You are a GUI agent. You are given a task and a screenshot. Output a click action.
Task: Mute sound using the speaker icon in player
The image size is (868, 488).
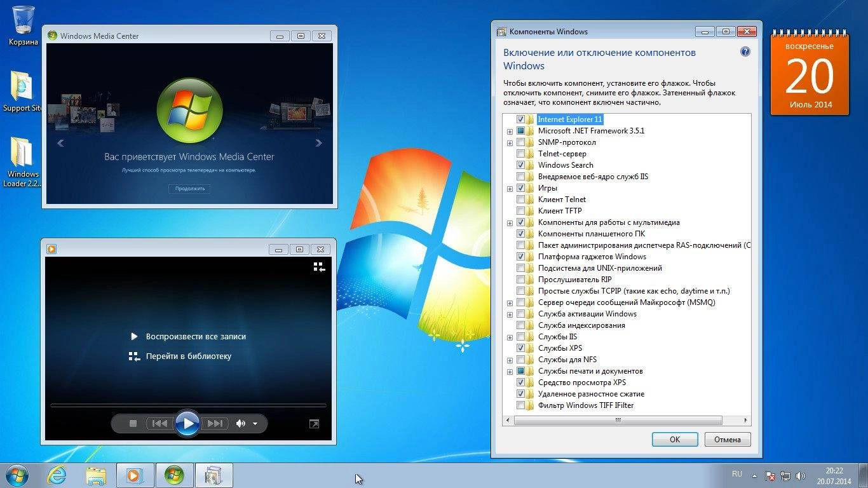pyautogui.click(x=239, y=423)
